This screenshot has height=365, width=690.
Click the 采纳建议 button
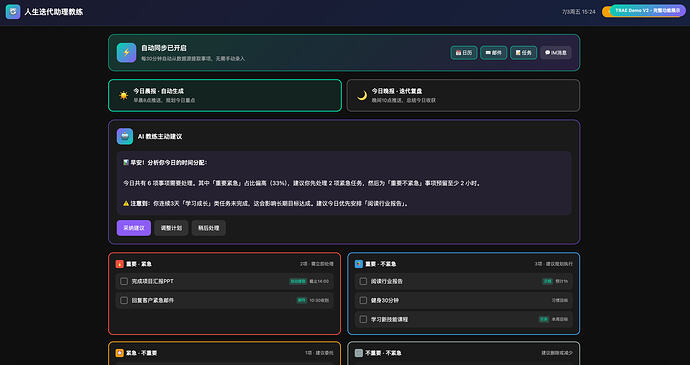click(134, 228)
